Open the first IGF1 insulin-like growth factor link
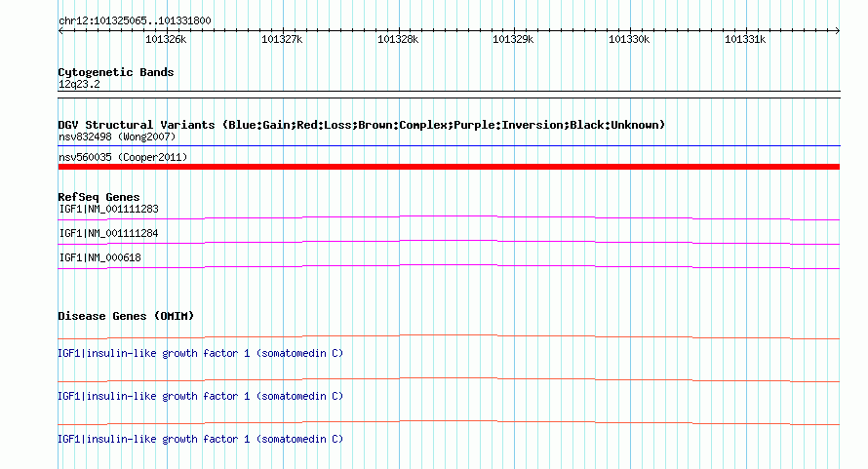Viewport: 868px width, 469px height. [x=200, y=353]
